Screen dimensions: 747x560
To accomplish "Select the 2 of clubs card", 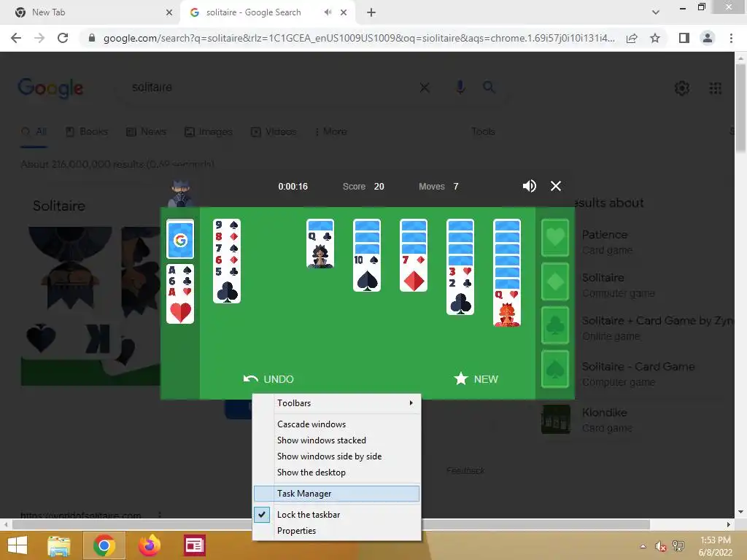I will pos(460,296).
